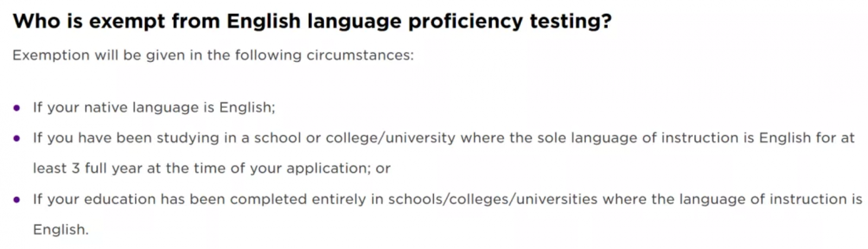This screenshot has width=868, height=249.
Task: Click the 'Exemption will be given' intro sentence
Action: pos(213,55)
